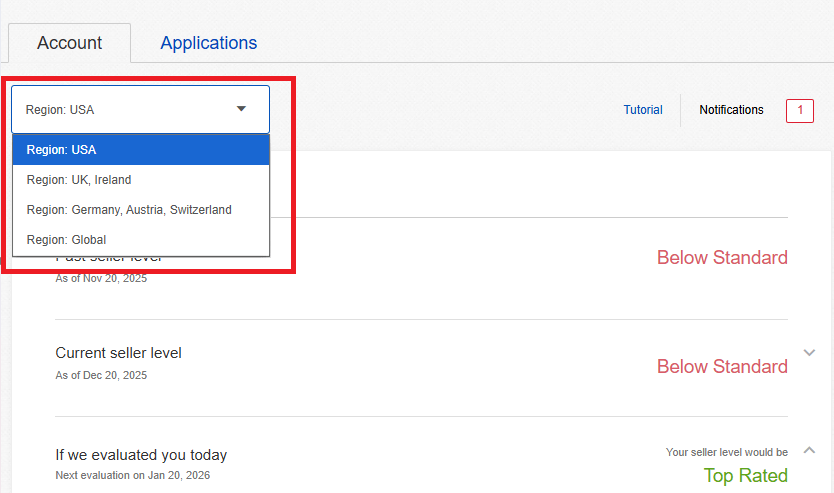Click the If we evaluated you today heading

[x=141, y=455]
